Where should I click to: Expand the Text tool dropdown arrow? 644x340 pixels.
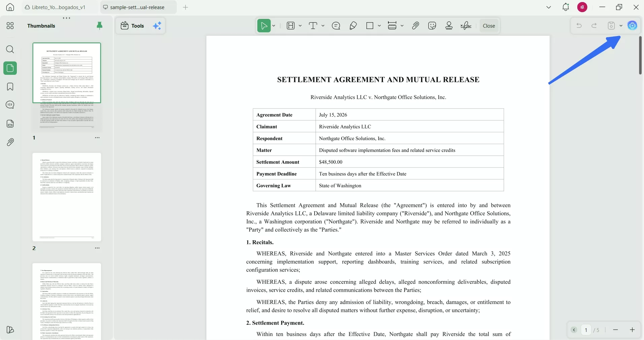click(x=323, y=26)
